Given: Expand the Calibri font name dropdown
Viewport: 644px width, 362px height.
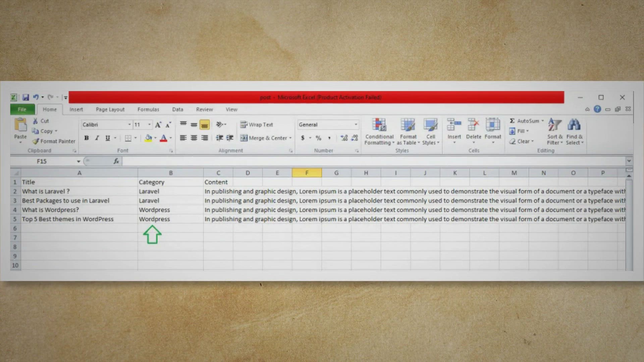Looking at the screenshot, I should [129, 125].
